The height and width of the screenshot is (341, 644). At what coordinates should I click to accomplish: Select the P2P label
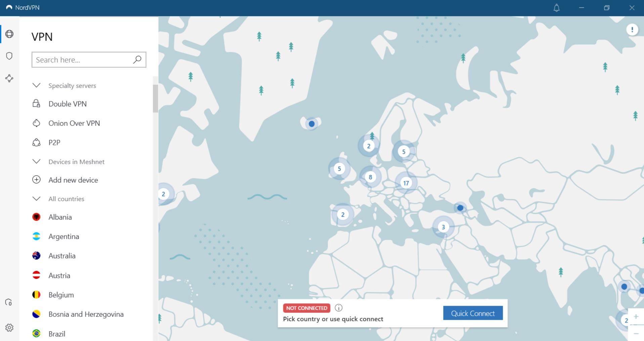pos(54,143)
